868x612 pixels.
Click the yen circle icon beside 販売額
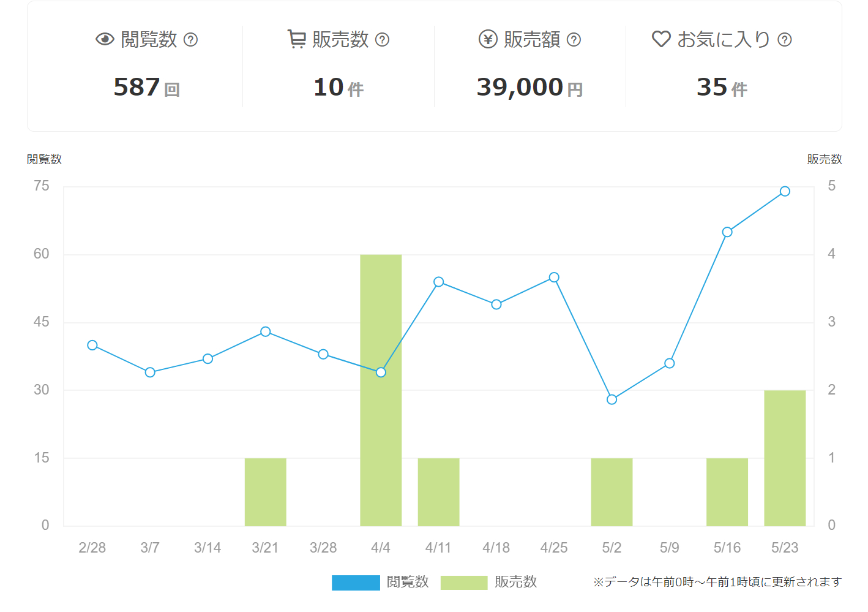coord(488,40)
